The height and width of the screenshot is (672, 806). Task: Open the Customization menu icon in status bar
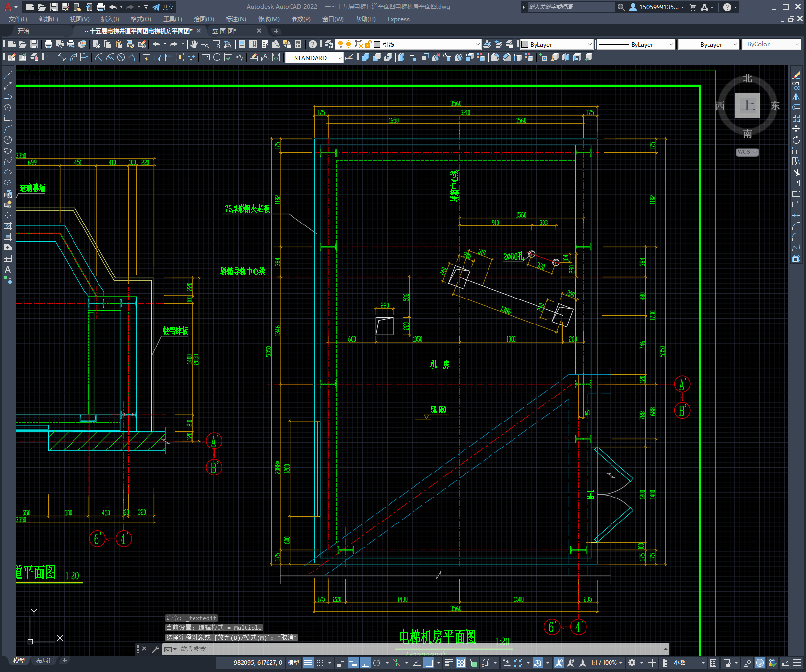point(798,663)
